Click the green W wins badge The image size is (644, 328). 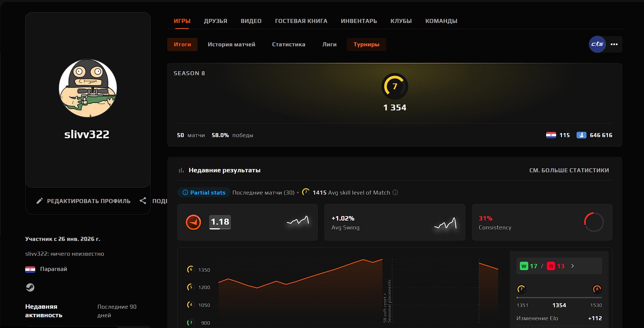coord(524,266)
